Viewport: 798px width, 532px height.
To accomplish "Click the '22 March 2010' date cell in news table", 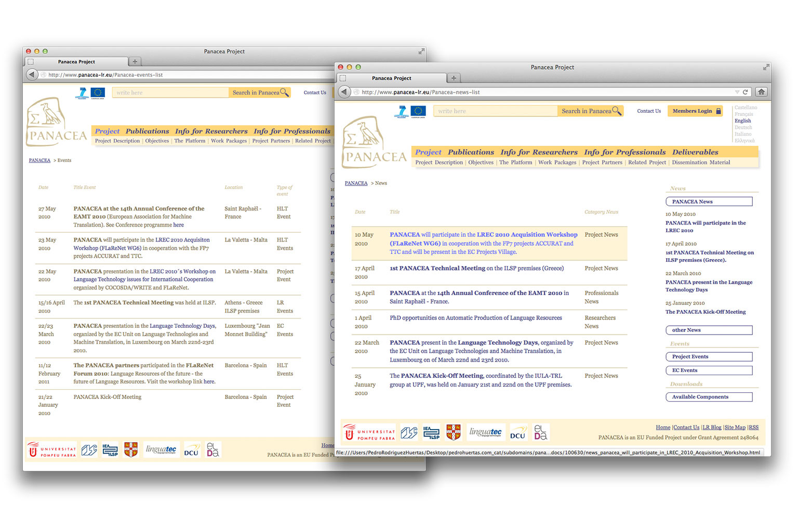I will pos(367,347).
